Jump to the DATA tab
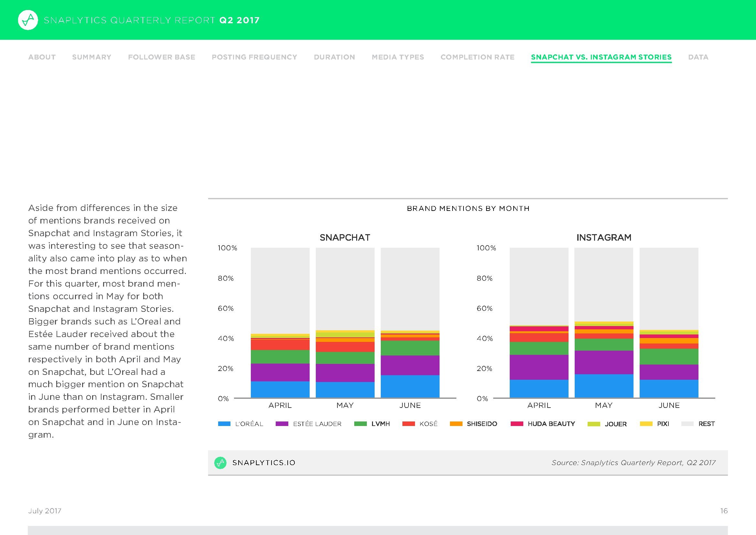This screenshot has height=535, width=756. pyautogui.click(x=698, y=57)
